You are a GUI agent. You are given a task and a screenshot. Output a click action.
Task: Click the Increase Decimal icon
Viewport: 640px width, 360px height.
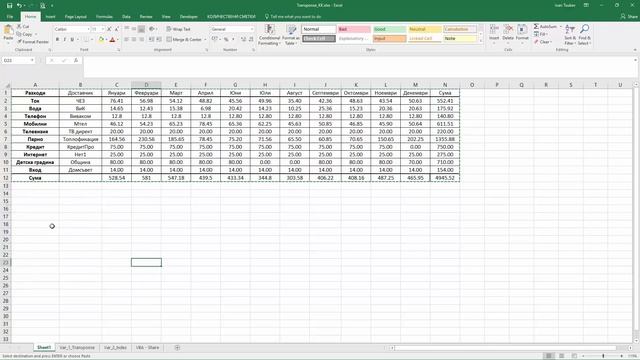(x=244, y=40)
